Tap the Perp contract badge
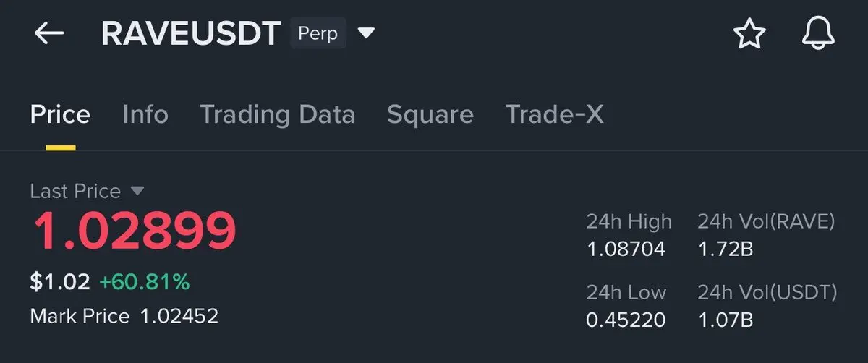 point(318,33)
